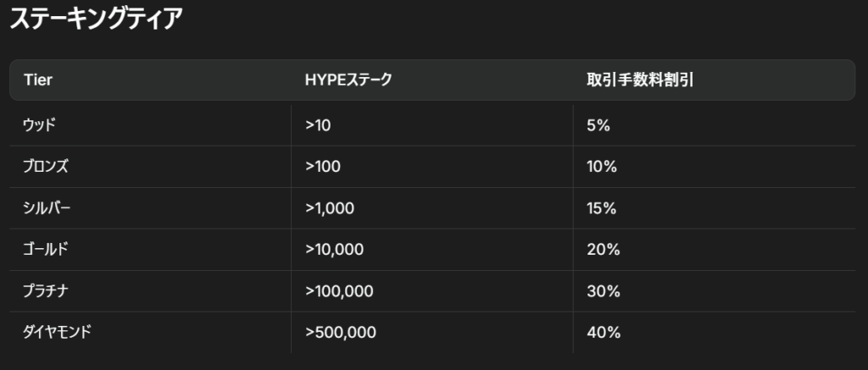Click the HYPEステーク column header
This screenshot has width=868, height=370.
pyautogui.click(x=348, y=80)
